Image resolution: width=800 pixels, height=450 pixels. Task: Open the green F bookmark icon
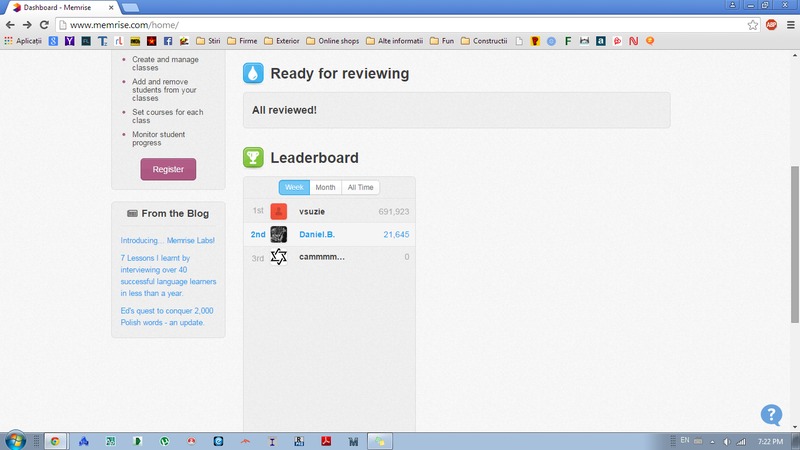[567, 41]
